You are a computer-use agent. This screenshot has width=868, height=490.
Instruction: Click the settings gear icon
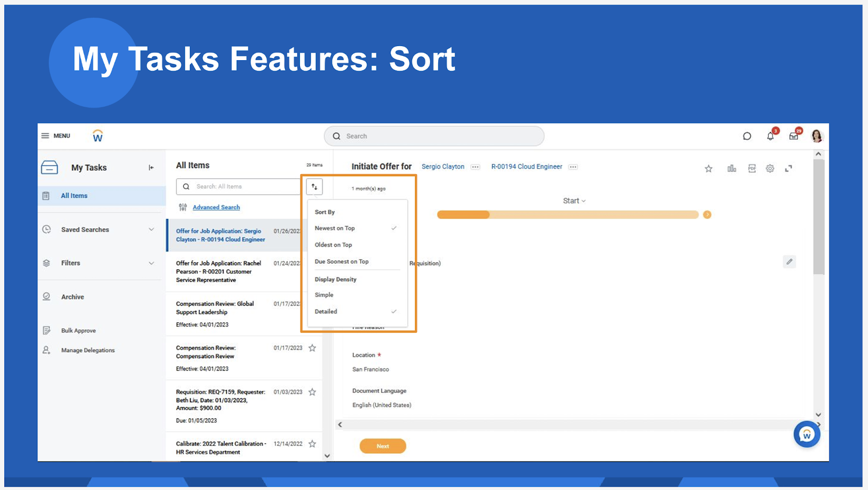click(770, 169)
